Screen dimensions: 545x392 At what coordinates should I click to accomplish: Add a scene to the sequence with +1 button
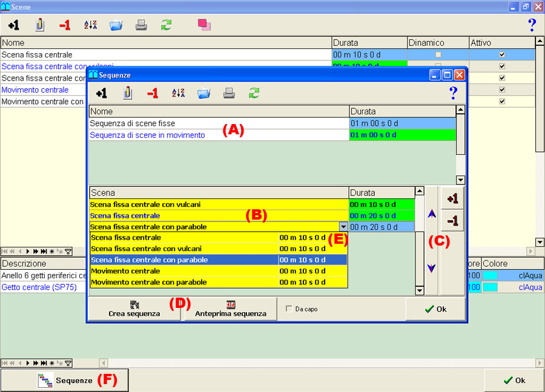pyautogui.click(x=452, y=198)
